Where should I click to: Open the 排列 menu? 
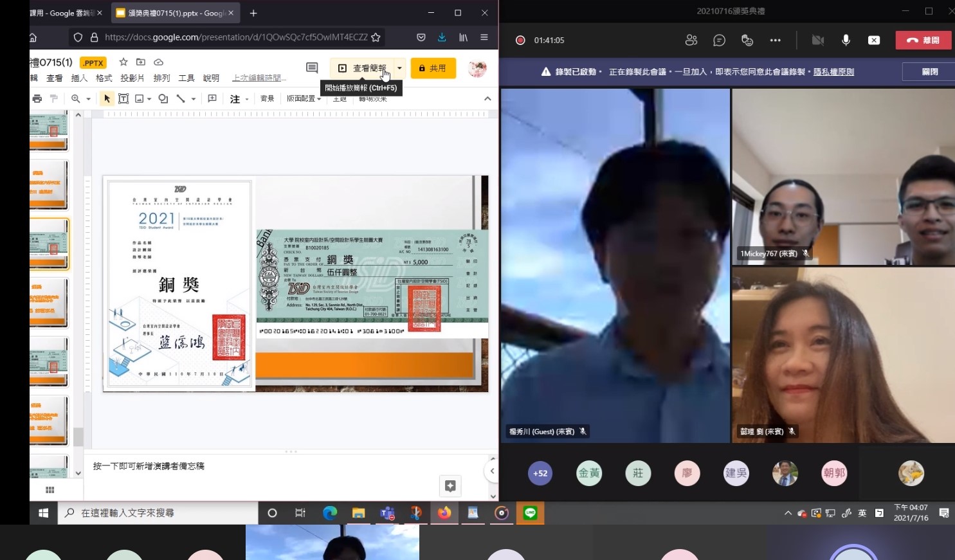(x=161, y=78)
